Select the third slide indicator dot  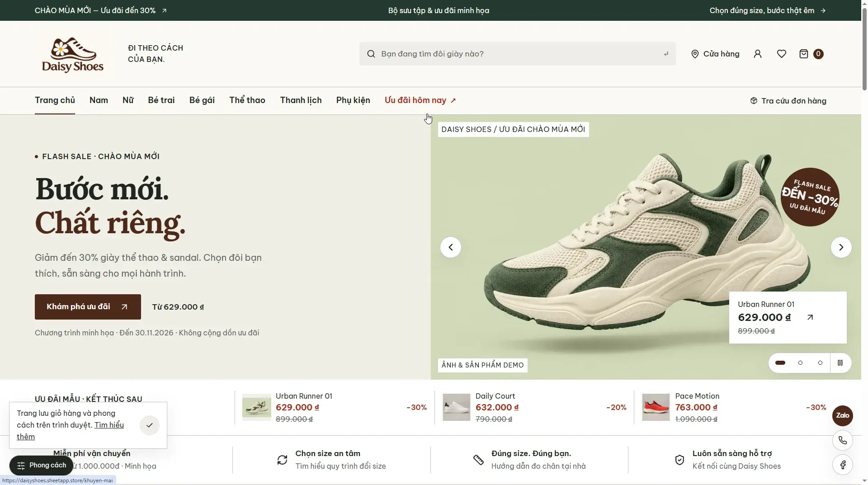[x=820, y=363]
